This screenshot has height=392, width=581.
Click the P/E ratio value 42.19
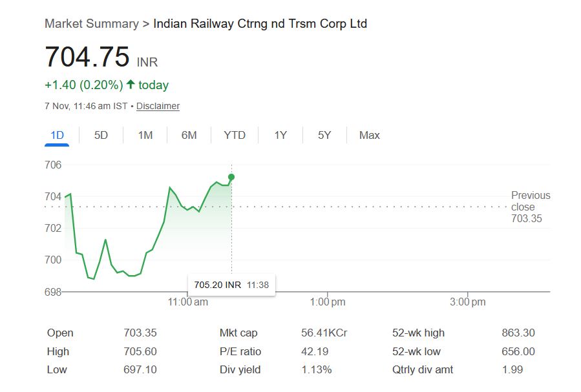click(x=315, y=351)
